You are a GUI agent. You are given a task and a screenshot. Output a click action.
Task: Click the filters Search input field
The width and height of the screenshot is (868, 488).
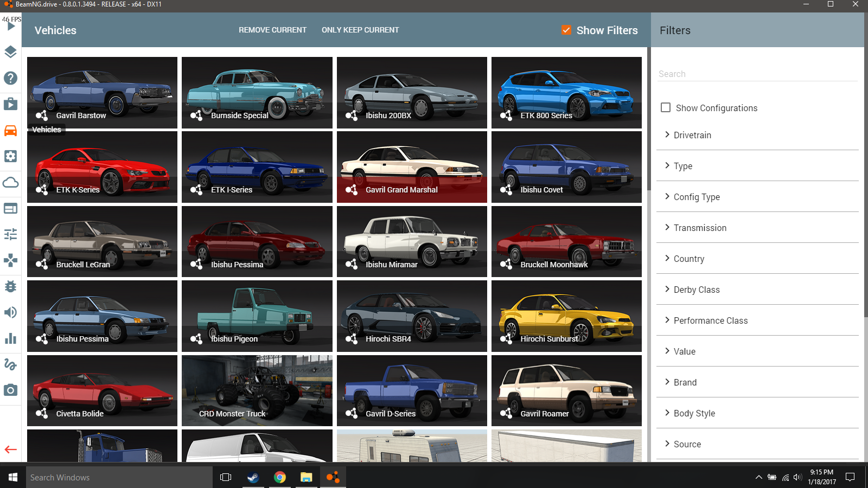pyautogui.click(x=757, y=74)
